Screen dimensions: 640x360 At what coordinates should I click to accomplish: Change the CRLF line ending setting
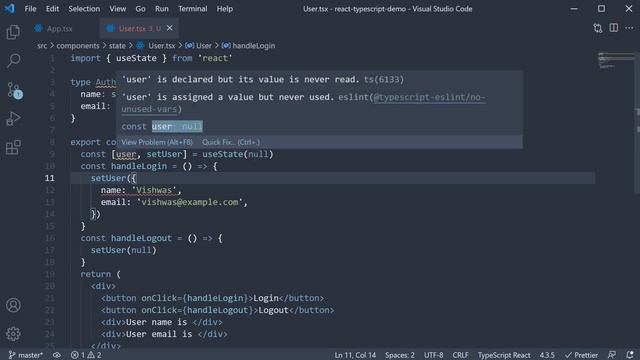[x=460, y=355]
